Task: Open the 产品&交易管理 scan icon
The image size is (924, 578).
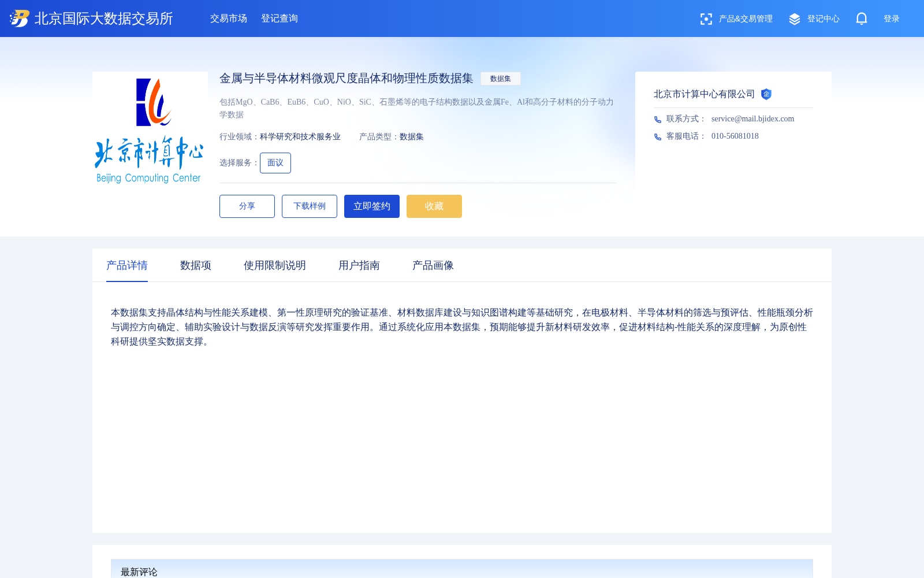Action: [706, 19]
